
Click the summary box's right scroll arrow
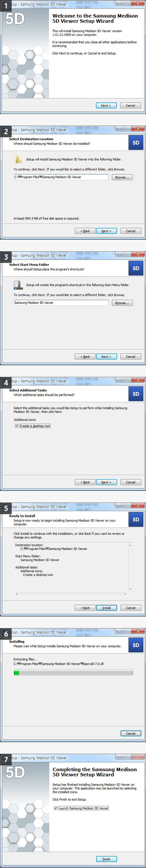coord(126,594)
